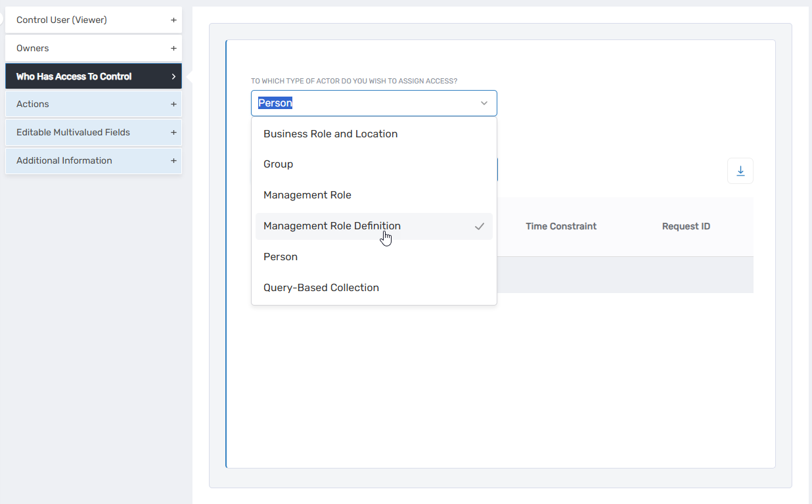Select Query-Based Collection option

tap(321, 288)
